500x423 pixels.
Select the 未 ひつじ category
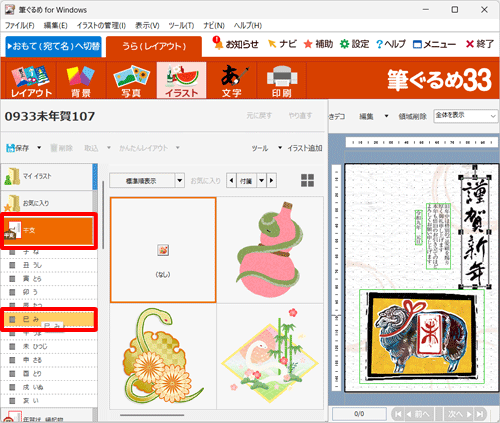click(49, 346)
